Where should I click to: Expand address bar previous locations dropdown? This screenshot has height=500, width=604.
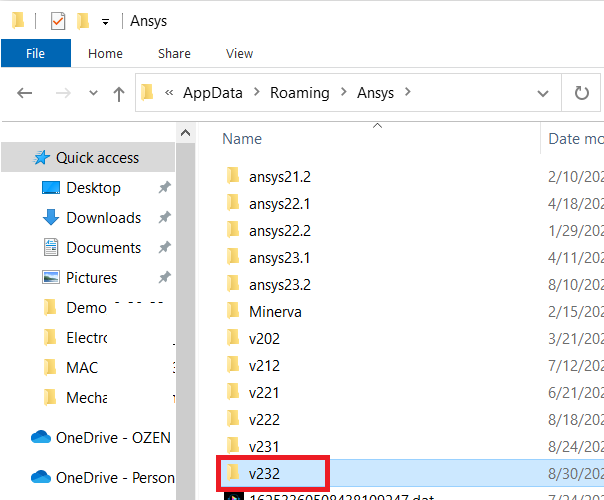point(543,93)
